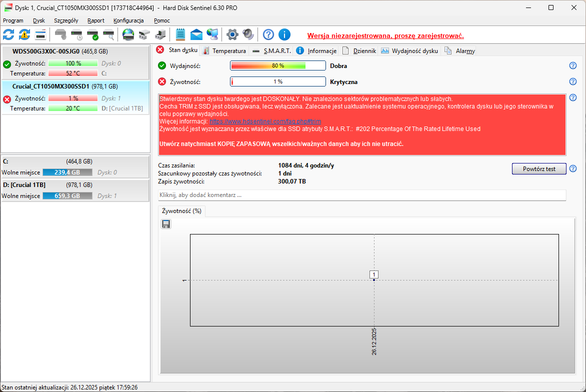Click the toolbar question mark help icon

pyautogui.click(x=268, y=35)
